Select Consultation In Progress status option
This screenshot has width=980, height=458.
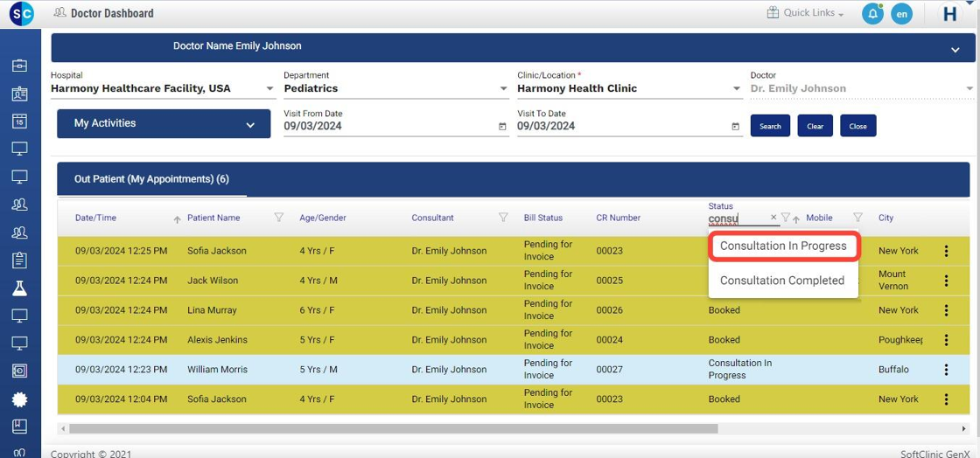tap(784, 246)
